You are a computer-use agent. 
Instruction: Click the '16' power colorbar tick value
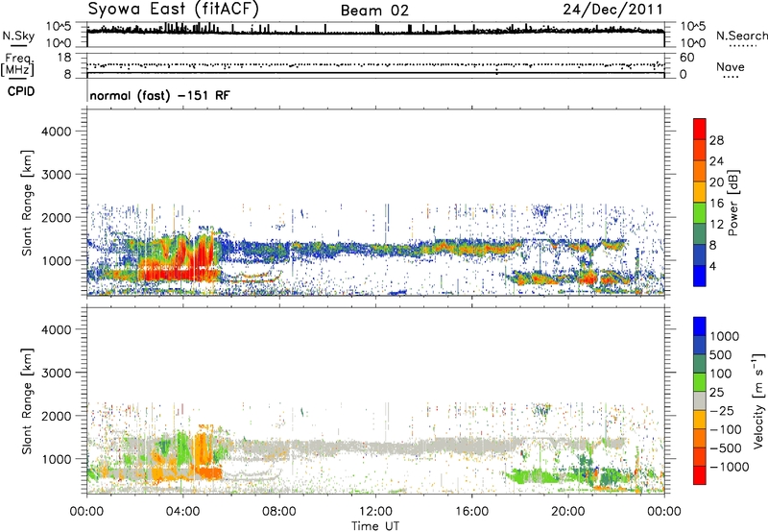pyautogui.click(x=716, y=203)
